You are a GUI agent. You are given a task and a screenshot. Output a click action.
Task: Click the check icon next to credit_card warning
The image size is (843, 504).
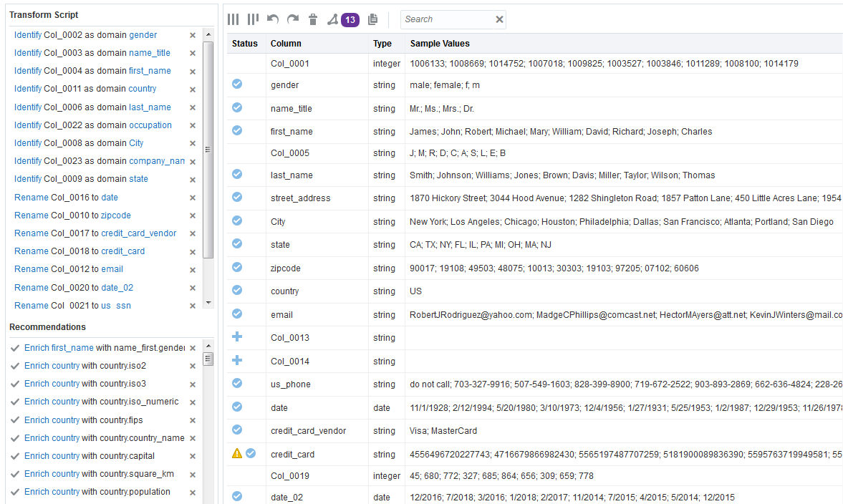click(251, 453)
